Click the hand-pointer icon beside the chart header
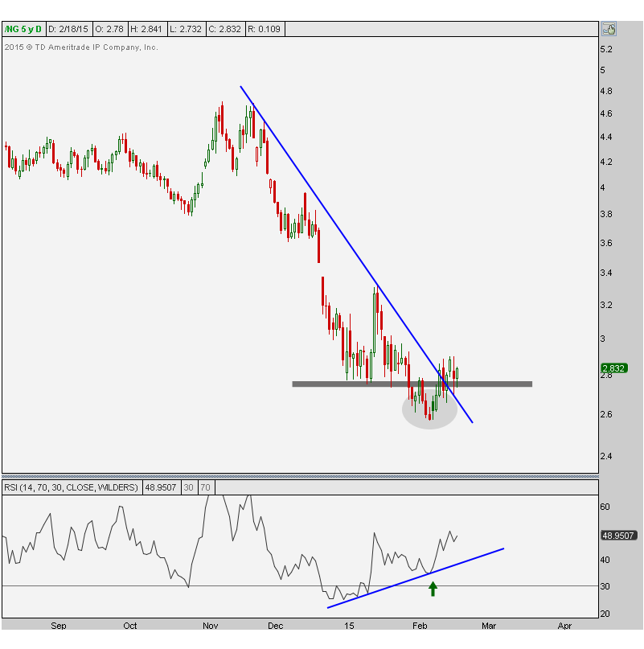This screenshot has height=649, width=644. pos(609,29)
